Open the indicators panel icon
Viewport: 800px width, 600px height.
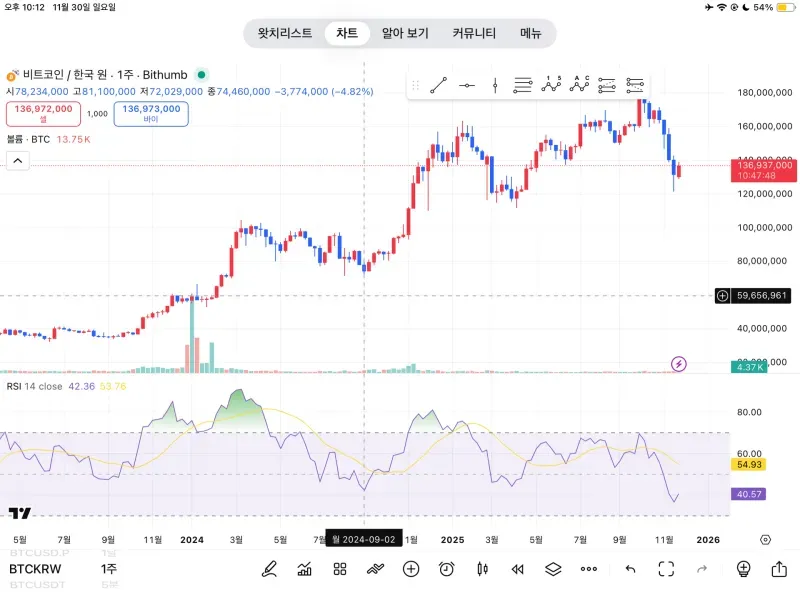click(304, 569)
